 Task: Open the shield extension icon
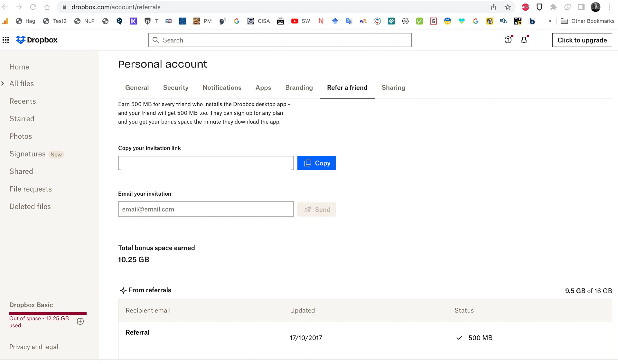pyautogui.click(x=539, y=7)
